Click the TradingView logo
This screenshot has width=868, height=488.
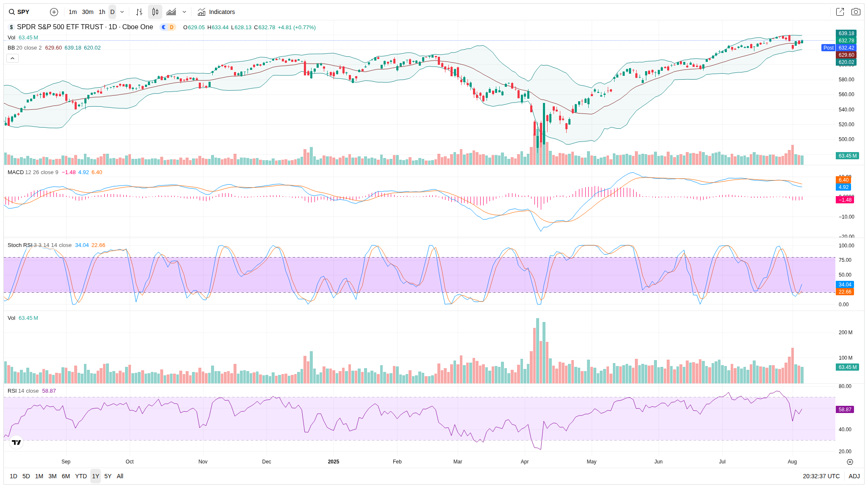17,442
